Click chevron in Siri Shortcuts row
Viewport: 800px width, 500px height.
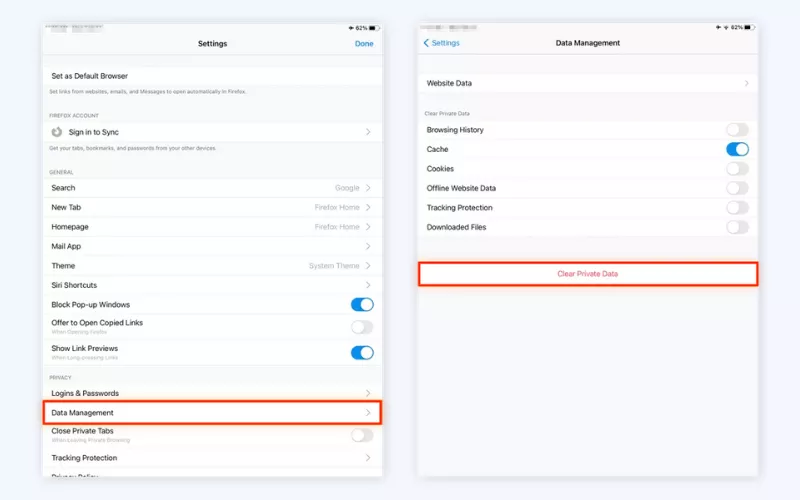tap(368, 285)
